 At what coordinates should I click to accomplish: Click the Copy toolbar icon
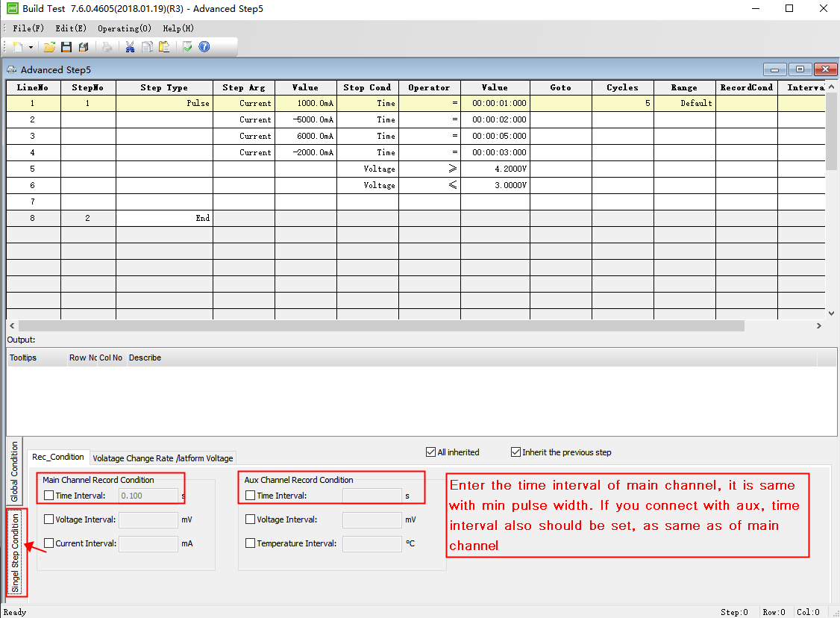tap(147, 47)
